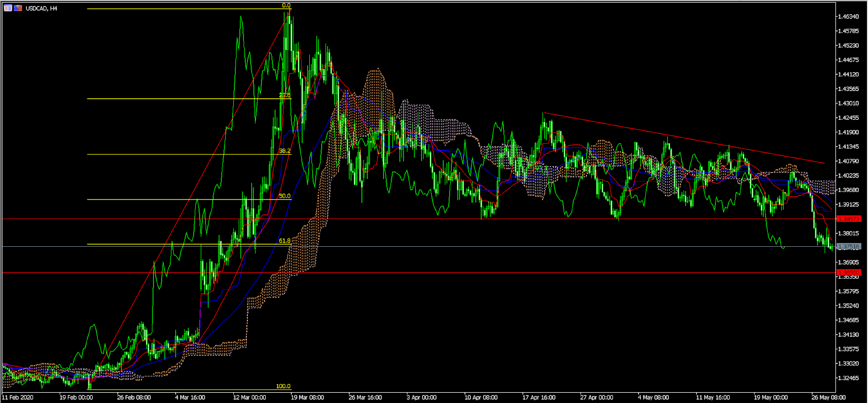Screen dimensions: 868x403
Task: Select the red 1.38573 price label
Action: 848,219
